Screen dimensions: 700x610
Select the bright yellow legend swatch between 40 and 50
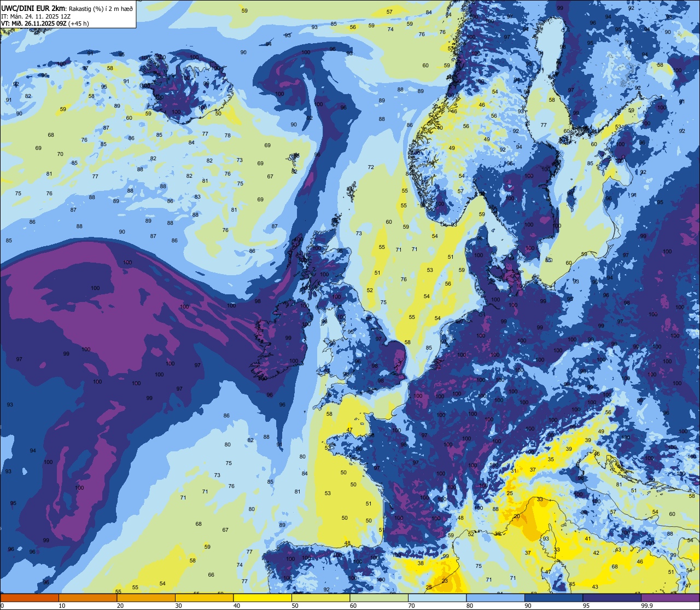(262, 597)
